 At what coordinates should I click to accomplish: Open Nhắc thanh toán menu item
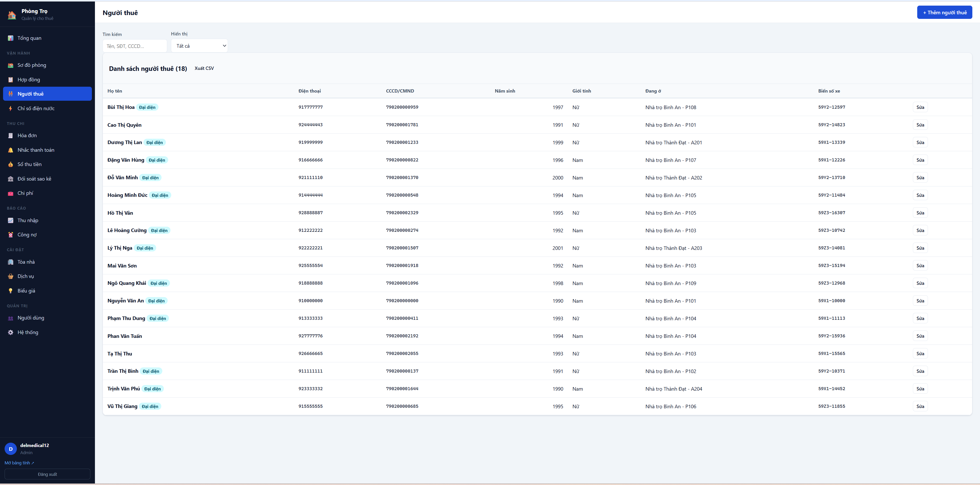click(x=47, y=150)
